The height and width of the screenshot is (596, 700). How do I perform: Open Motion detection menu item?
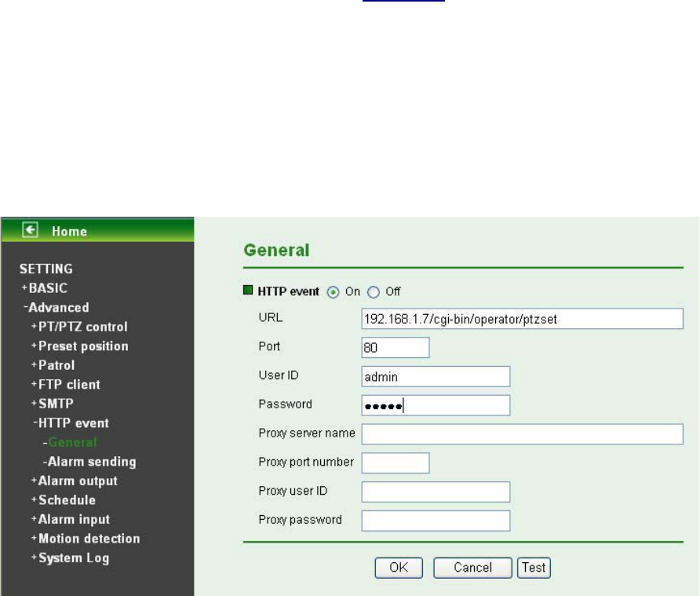click(x=86, y=539)
